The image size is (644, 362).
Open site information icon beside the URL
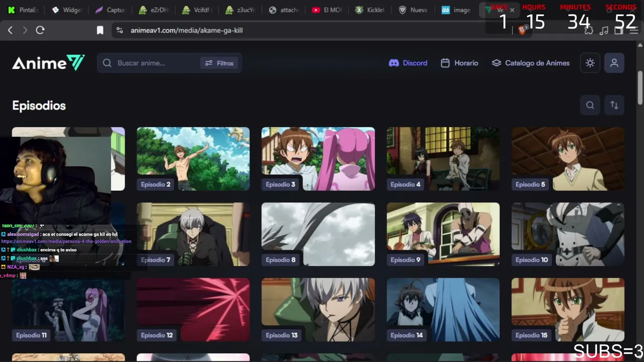coord(119,30)
